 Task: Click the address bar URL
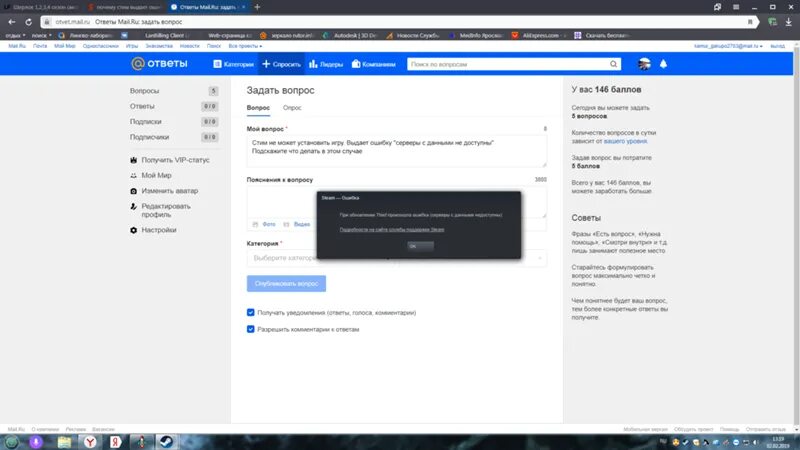coord(72,22)
